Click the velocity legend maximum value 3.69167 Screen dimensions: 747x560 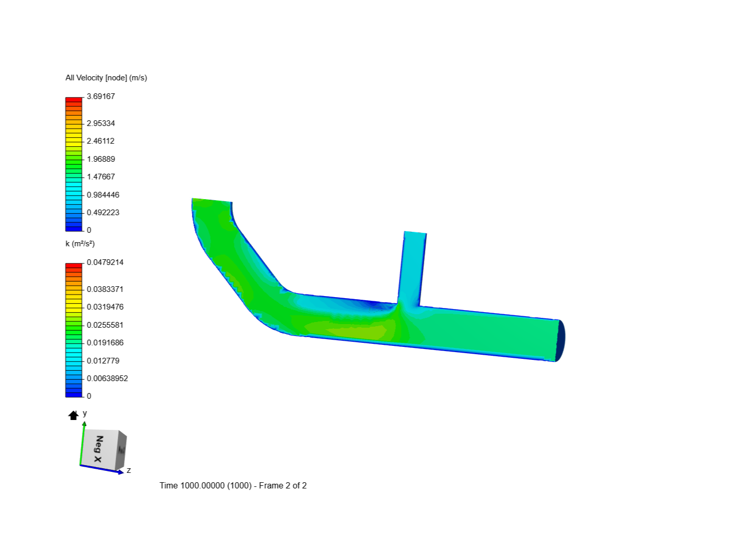coord(101,96)
